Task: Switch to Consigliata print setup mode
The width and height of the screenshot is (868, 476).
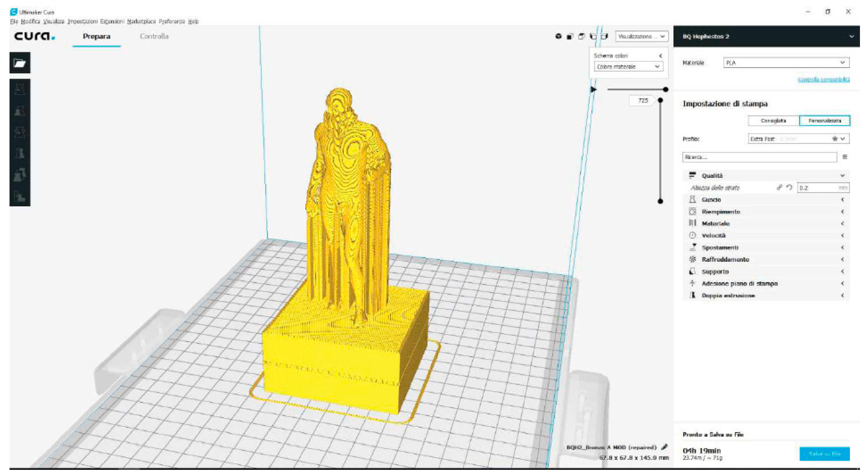Action: (773, 121)
